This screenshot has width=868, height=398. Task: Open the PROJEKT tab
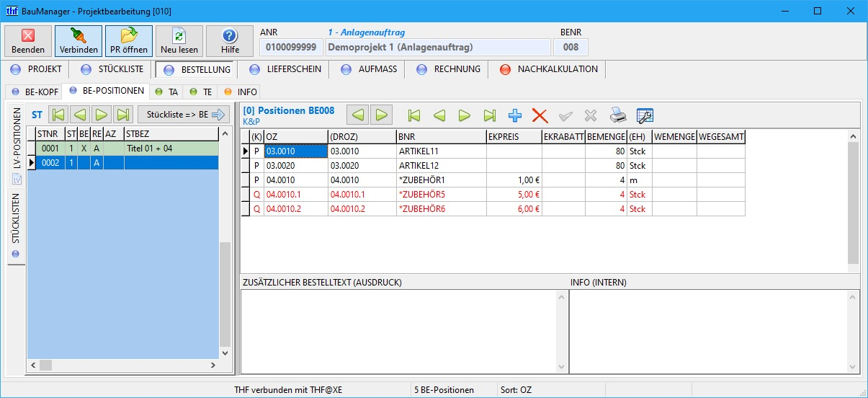click(x=36, y=69)
